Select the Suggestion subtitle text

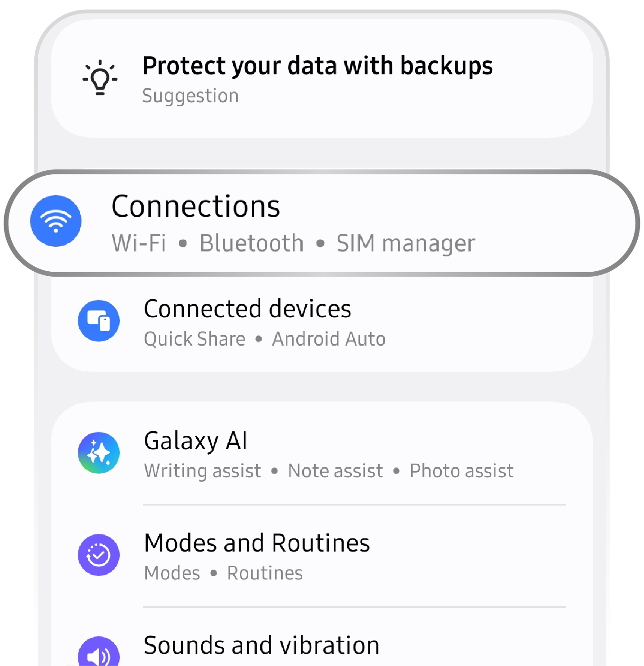pos(190,96)
